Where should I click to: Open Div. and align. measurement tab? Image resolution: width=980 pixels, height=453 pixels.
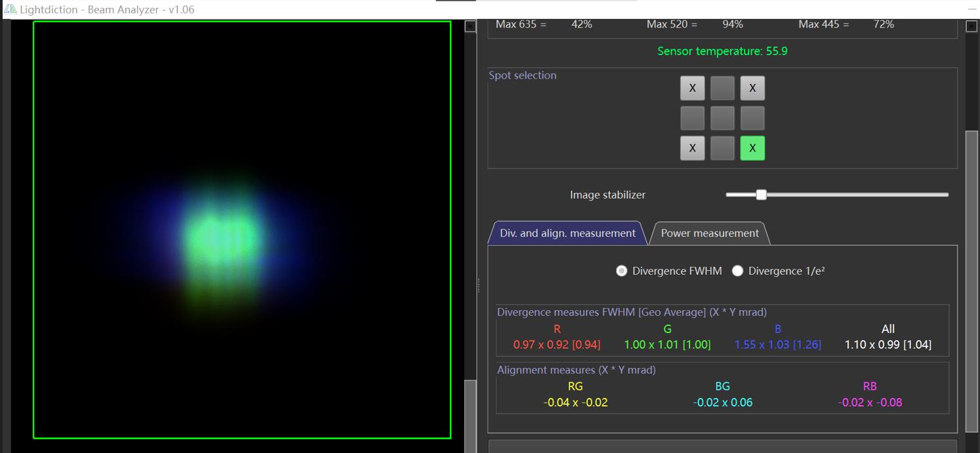[567, 233]
